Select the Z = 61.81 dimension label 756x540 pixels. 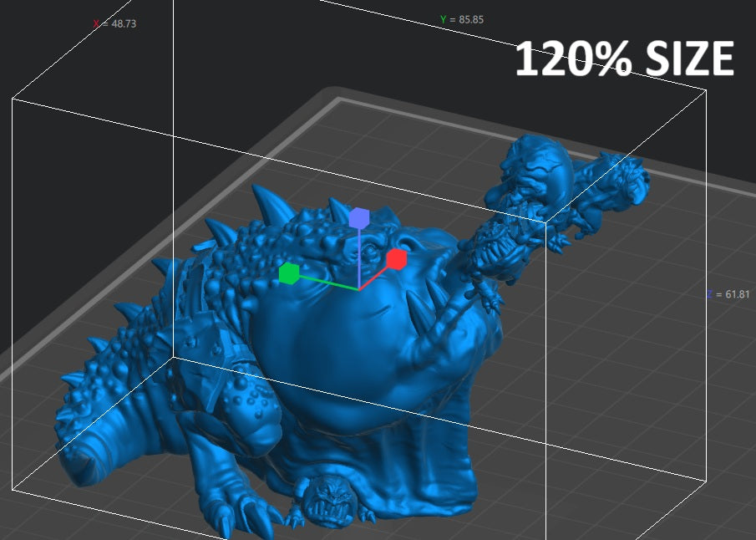[728, 294]
